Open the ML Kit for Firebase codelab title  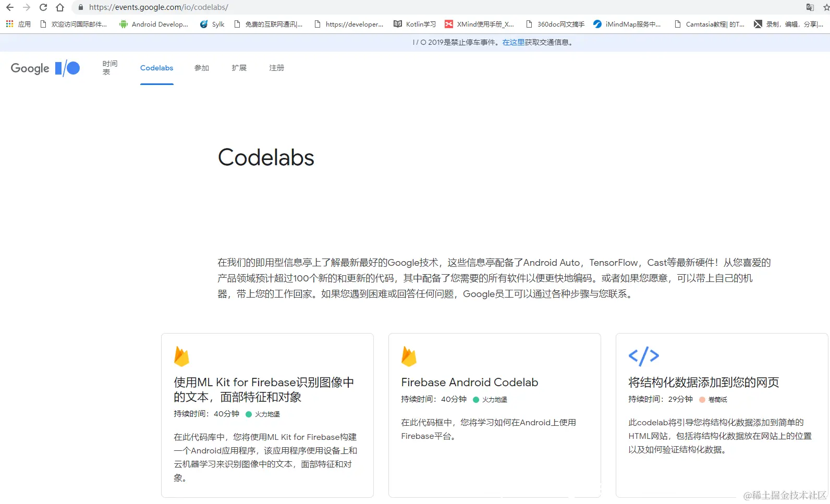pos(264,390)
